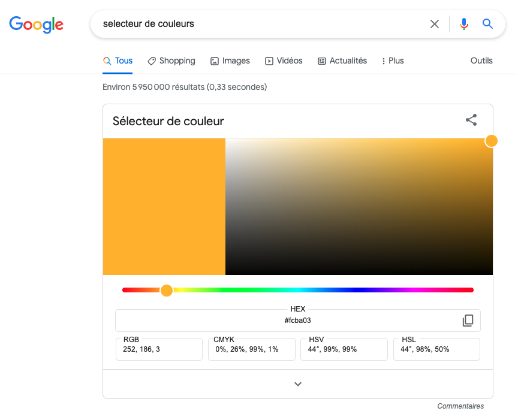Click the Commentaires feedback link
The image size is (515, 420).
(x=460, y=406)
